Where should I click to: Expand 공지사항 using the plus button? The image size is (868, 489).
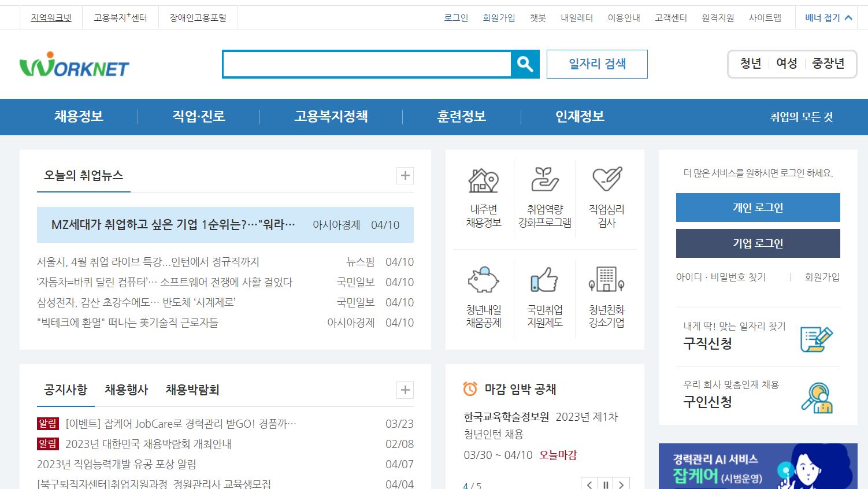pyautogui.click(x=405, y=390)
